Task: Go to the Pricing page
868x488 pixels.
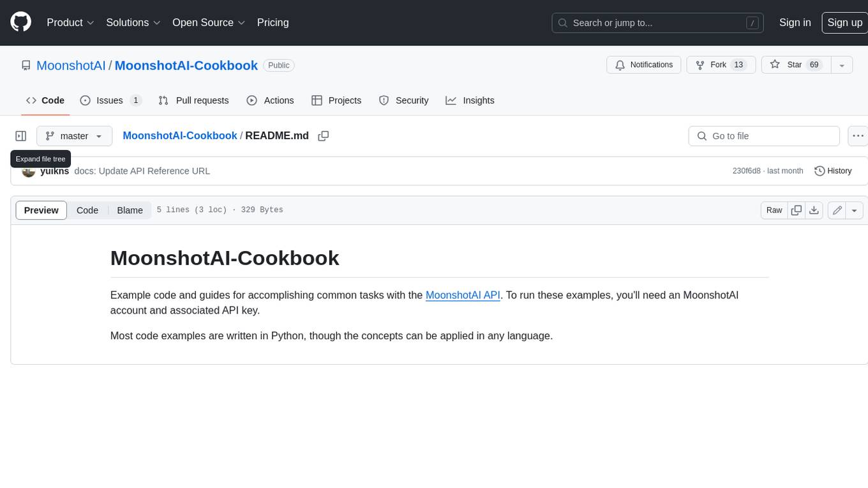Action: coord(273,22)
